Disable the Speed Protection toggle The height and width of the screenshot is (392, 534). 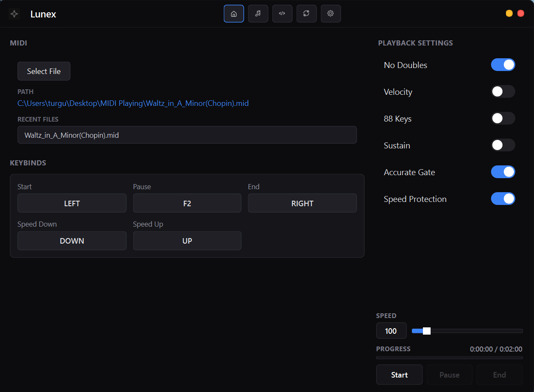click(503, 199)
